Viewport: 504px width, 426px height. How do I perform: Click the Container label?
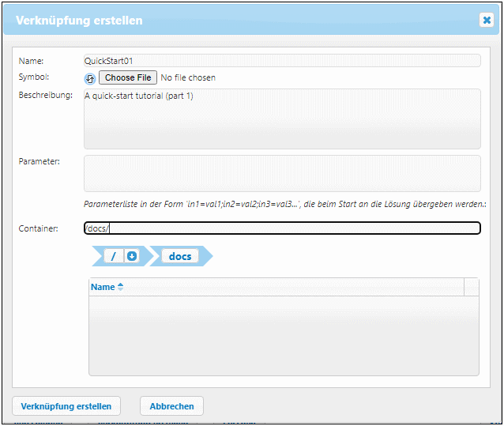click(x=39, y=229)
